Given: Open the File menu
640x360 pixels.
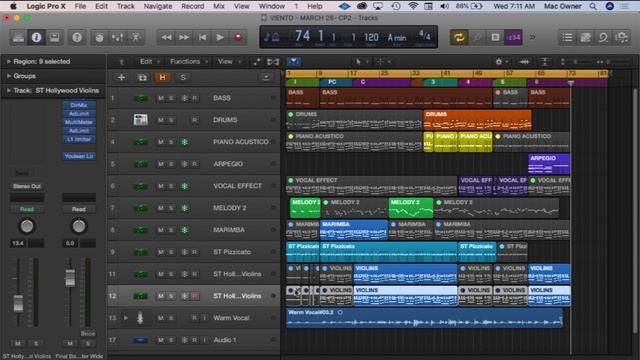Looking at the screenshot, I should 80,6.
